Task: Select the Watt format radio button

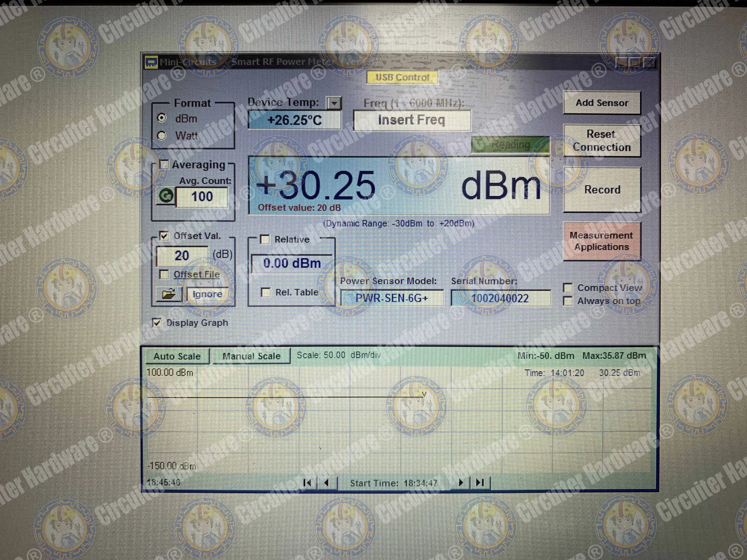Action: [162, 136]
